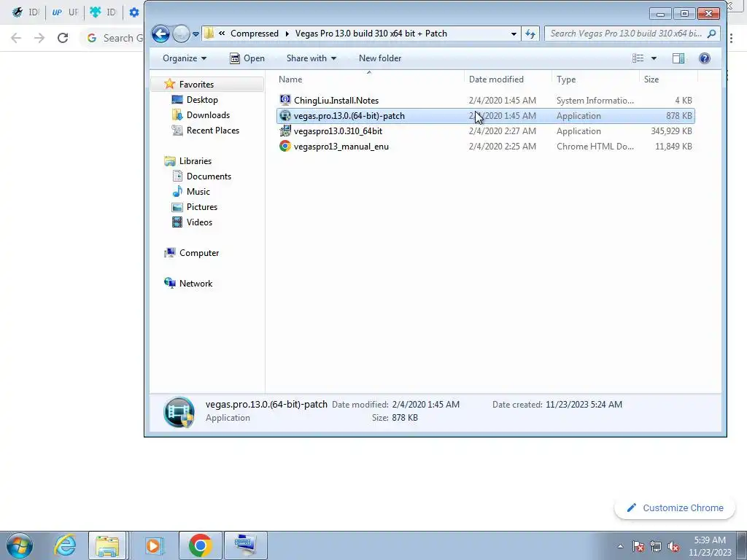The height and width of the screenshot is (560, 747).
Task: Click the Explorer forward arrow button
Action: [x=181, y=34]
